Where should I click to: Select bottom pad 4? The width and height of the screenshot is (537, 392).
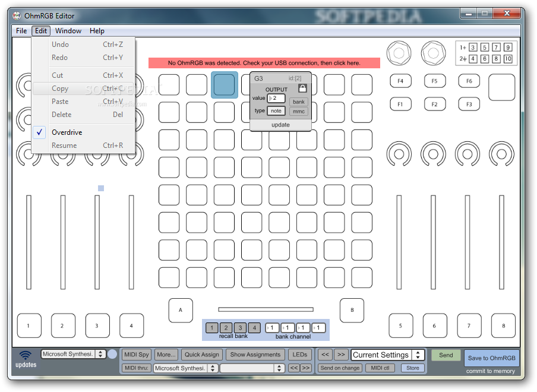pyautogui.click(x=131, y=325)
